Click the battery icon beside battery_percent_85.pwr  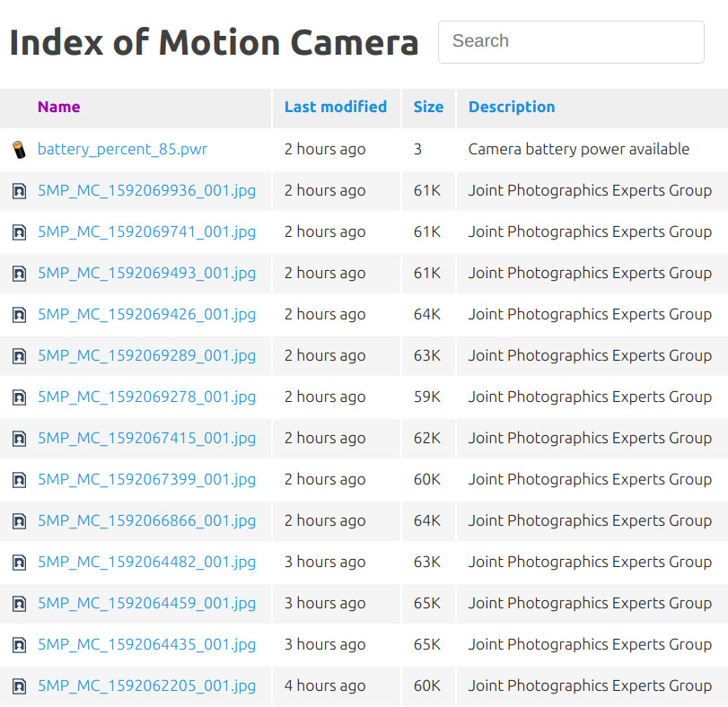tap(19, 150)
